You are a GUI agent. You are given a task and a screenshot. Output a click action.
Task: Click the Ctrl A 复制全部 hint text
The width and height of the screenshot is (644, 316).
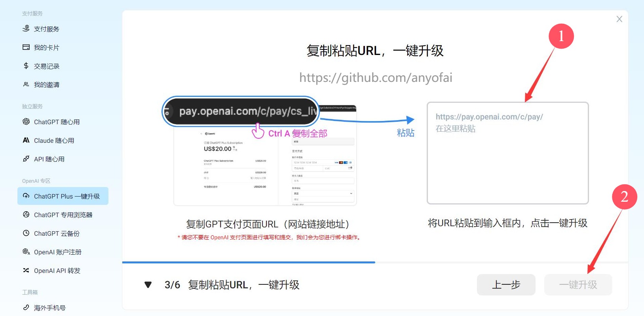click(x=298, y=134)
